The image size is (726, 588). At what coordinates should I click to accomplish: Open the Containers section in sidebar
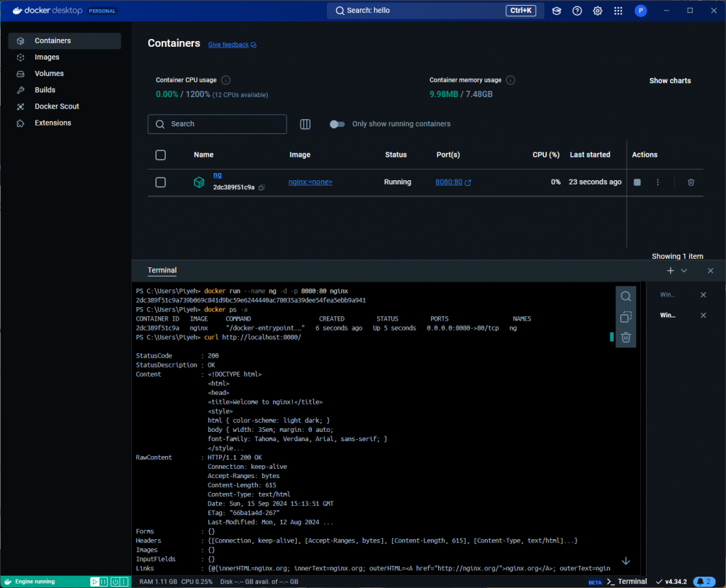pos(65,40)
